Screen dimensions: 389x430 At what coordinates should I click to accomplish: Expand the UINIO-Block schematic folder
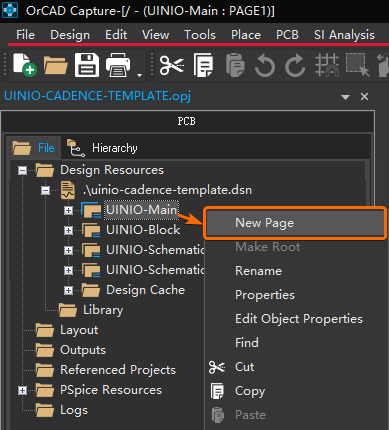point(68,230)
